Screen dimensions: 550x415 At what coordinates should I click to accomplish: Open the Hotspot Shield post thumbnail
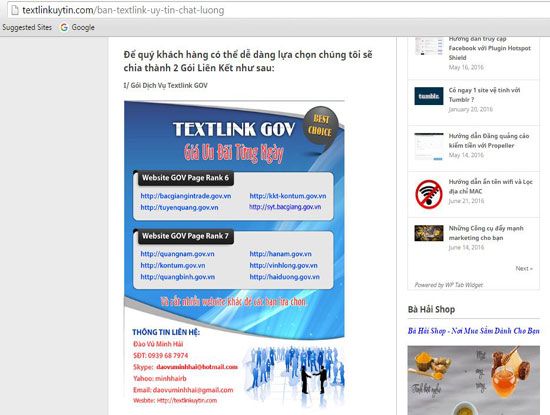click(x=429, y=46)
